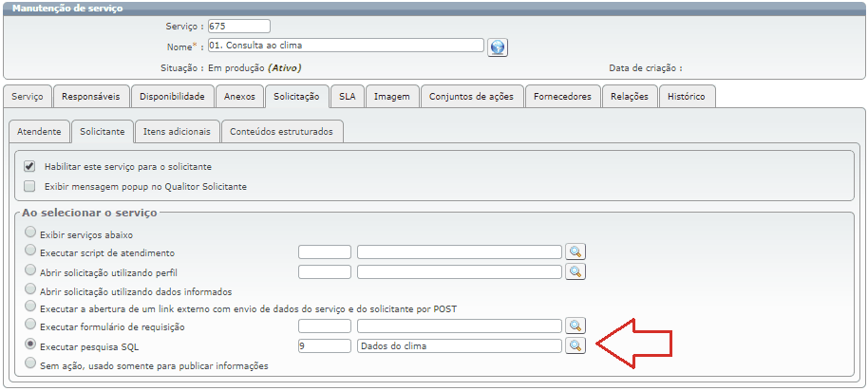The height and width of the screenshot is (391, 868).
Task: Open lookup for Executar script de atendimento
Action: pyautogui.click(x=575, y=251)
